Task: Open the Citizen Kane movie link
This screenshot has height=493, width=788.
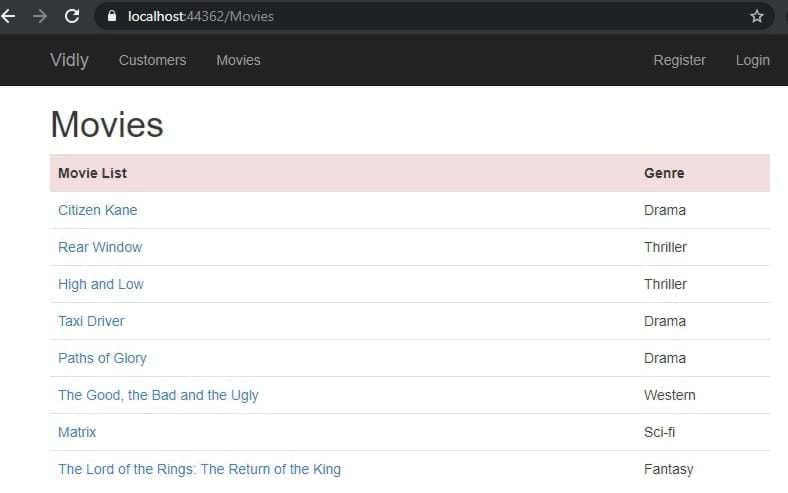Action: (98, 210)
